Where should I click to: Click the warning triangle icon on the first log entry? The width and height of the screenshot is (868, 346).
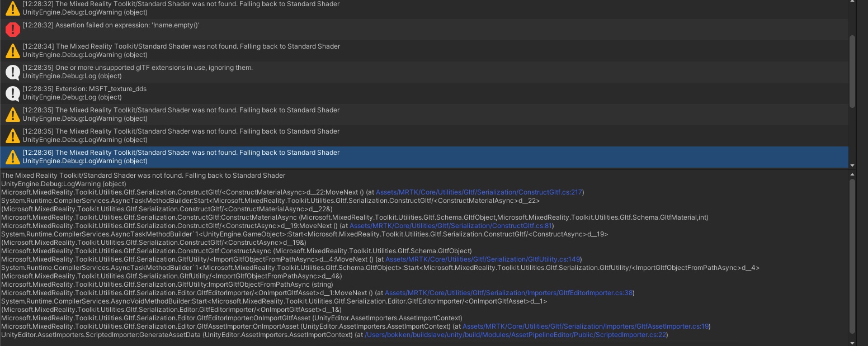pyautogui.click(x=12, y=8)
